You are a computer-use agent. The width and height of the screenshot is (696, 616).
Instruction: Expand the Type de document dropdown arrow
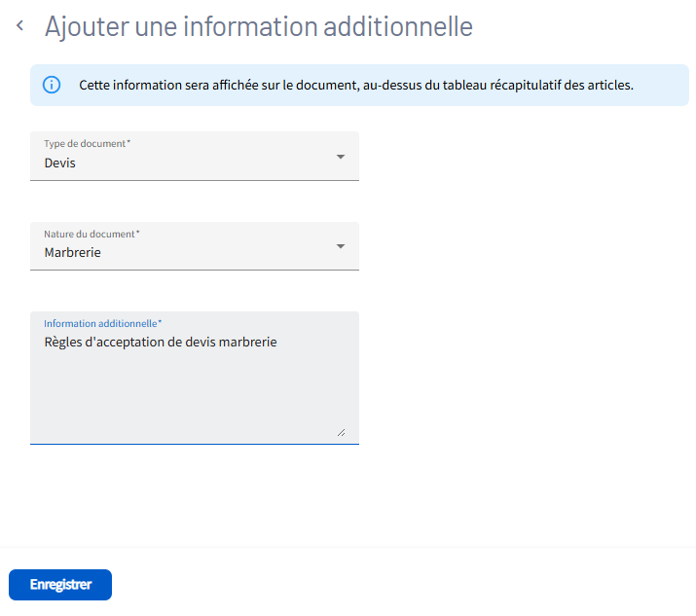pyautogui.click(x=340, y=157)
